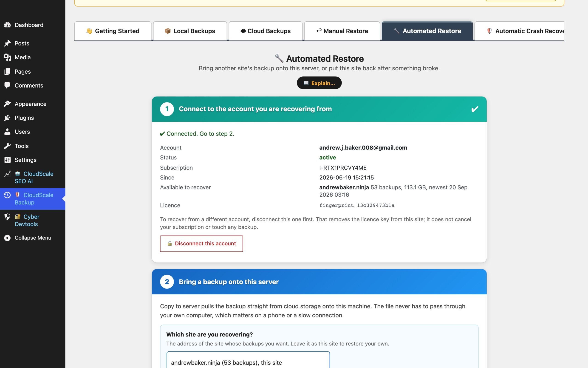Click the wrench icon beside the Automated Restore heading
Viewport: 588px width, 368px height.
pos(279,58)
